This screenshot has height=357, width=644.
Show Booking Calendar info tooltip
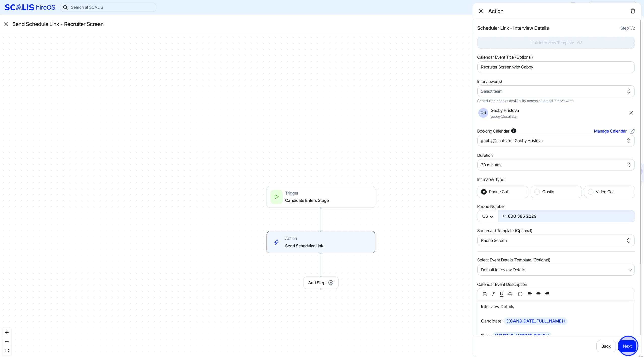click(x=513, y=131)
